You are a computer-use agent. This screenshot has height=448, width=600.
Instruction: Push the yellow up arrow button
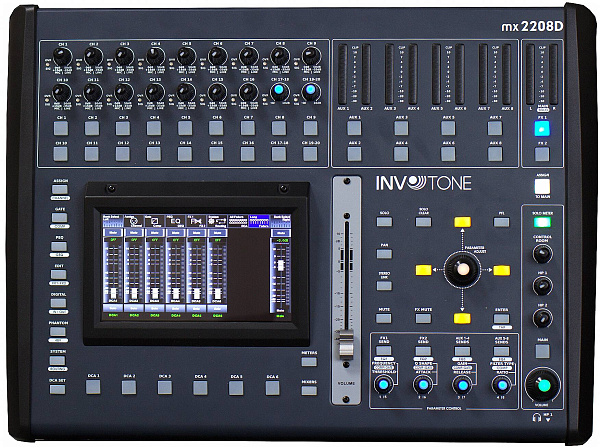(x=462, y=222)
